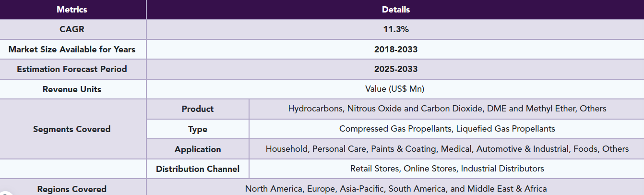Select the Revenue Units row label
This screenshot has width=644, height=195.
tap(73, 89)
